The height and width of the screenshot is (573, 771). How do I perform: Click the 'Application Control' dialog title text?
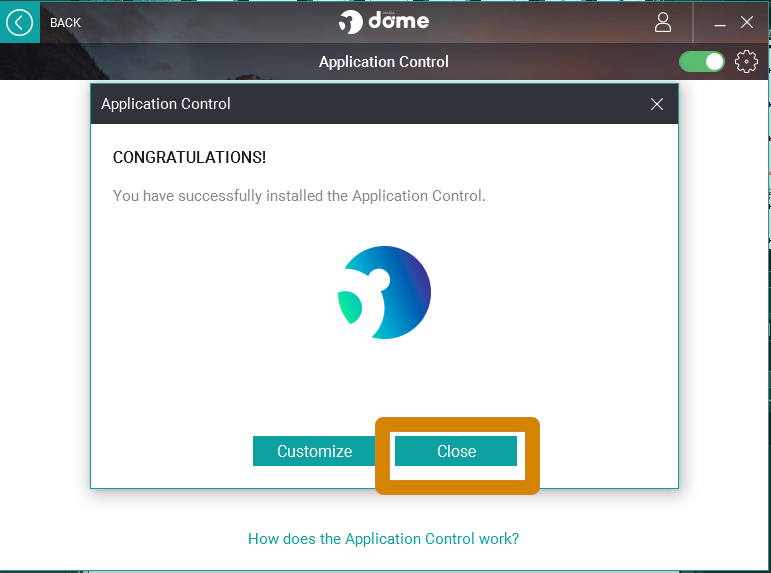[166, 104]
